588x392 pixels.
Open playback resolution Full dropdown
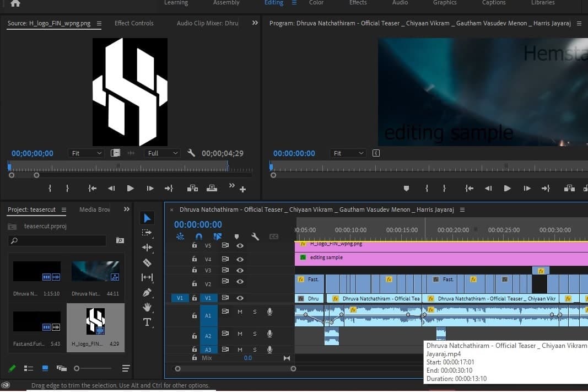click(x=162, y=153)
